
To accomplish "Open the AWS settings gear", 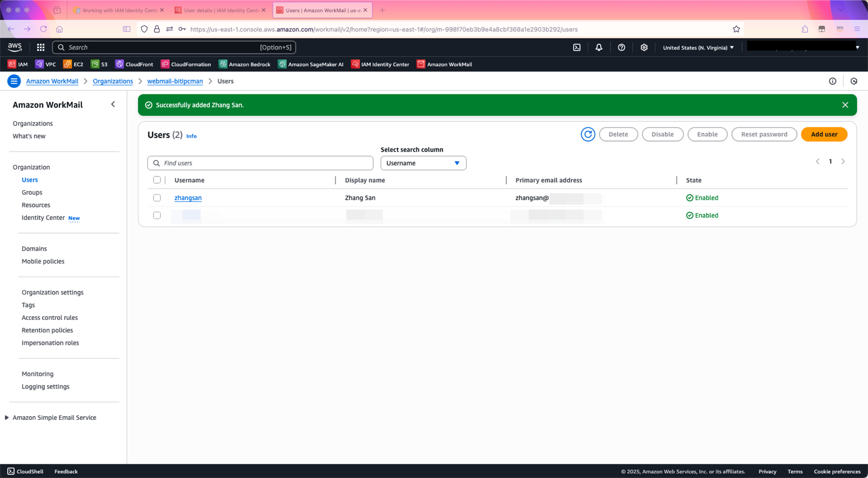I will pyautogui.click(x=644, y=47).
